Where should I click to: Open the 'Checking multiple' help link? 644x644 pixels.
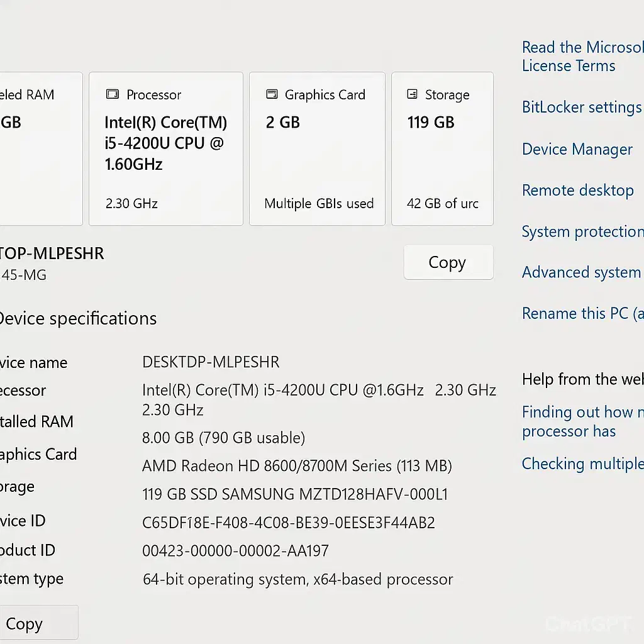pyautogui.click(x=582, y=464)
